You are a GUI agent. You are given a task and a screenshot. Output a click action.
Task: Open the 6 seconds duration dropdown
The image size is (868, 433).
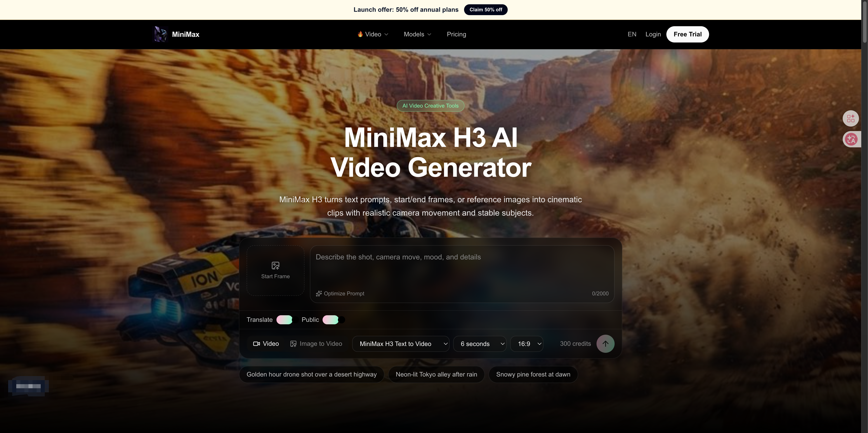click(479, 344)
